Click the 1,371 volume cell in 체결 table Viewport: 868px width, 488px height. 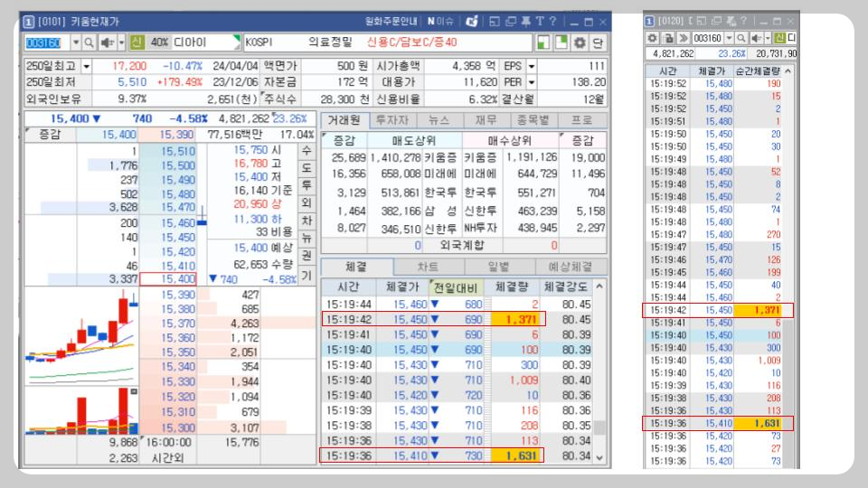(514, 319)
